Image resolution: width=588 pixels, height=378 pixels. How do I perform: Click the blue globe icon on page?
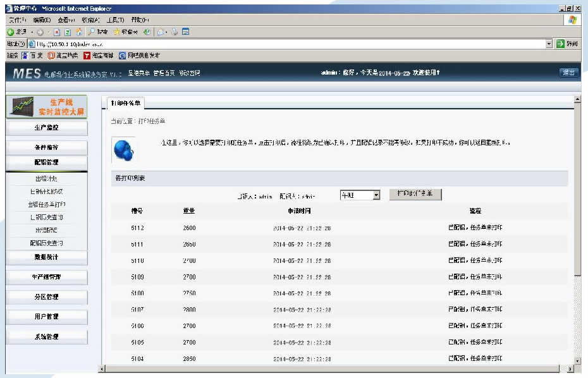[x=123, y=150]
